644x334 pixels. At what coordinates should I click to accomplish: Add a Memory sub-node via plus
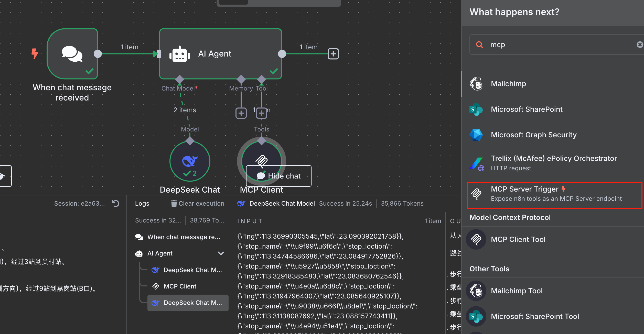(x=241, y=113)
